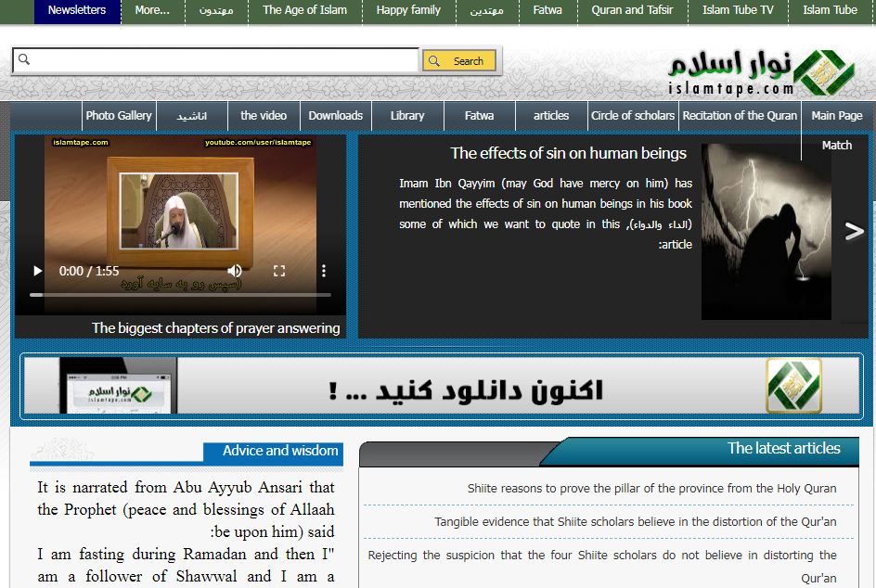
Task: Open the Newsletters tab
Action: (77, 10)
